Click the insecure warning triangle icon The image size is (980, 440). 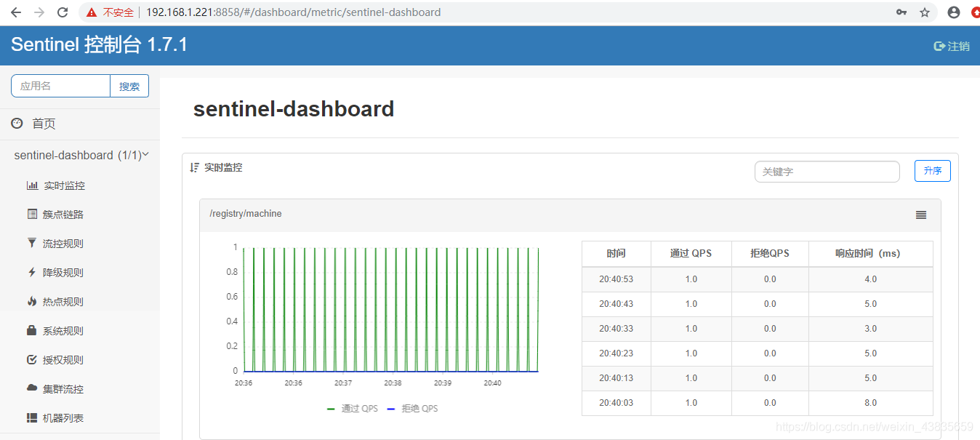pyautogui.click(x=92, y=12)
